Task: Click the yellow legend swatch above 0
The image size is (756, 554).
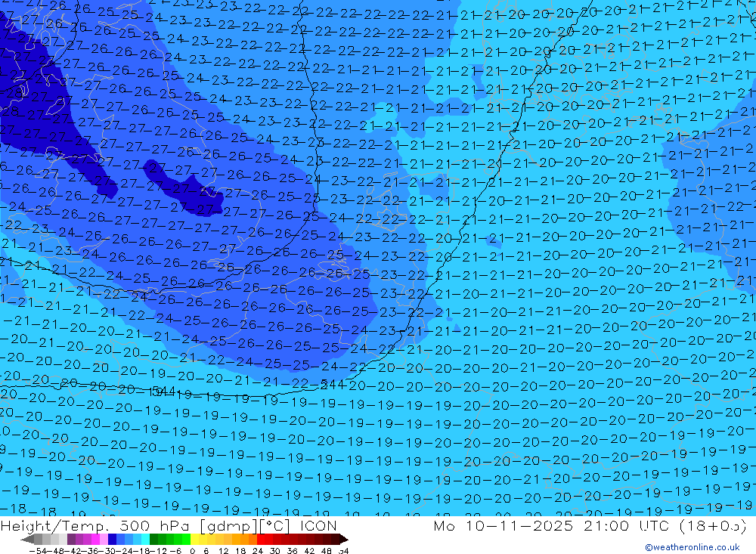Action: pyautogui.click(x=194, y=539)
